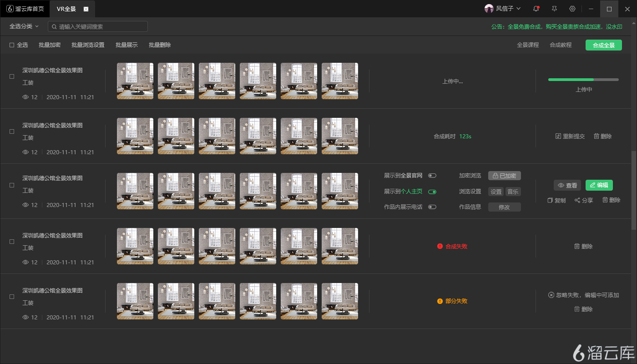Click the 风信子 user avatar
This screenshot has width=637, height=364.
tap(489, 9)
